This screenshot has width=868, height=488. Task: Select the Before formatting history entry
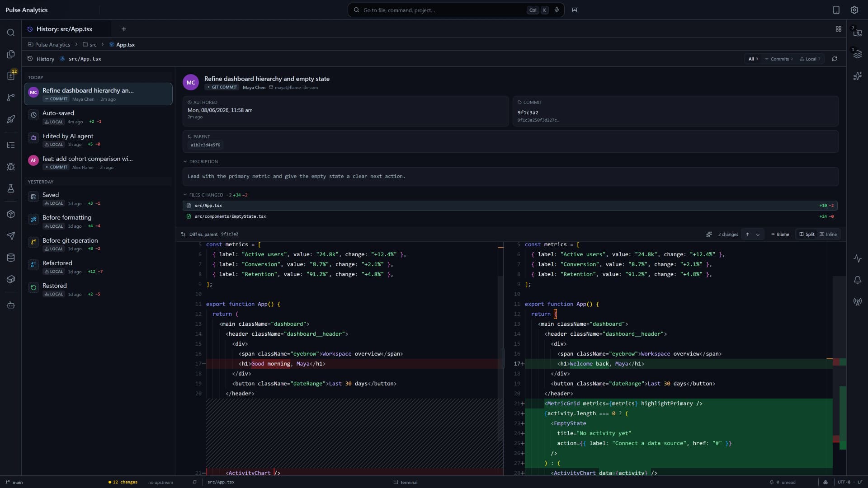coord(98,221)
